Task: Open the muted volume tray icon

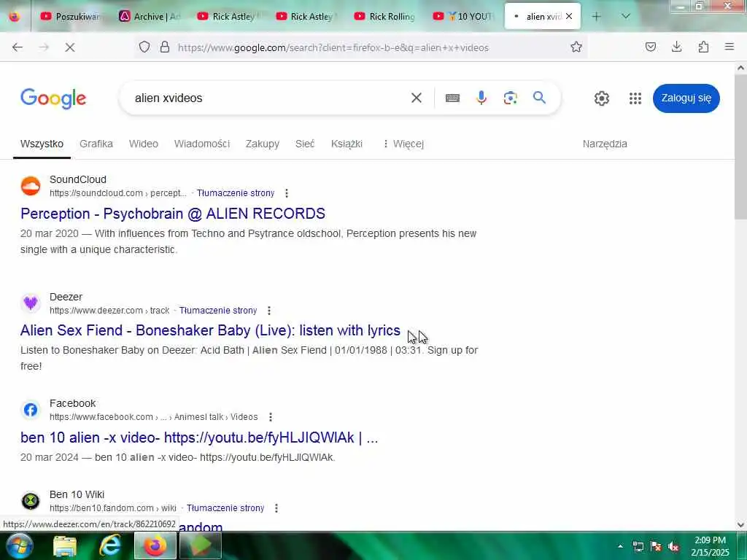Action: tap(673, 547)
